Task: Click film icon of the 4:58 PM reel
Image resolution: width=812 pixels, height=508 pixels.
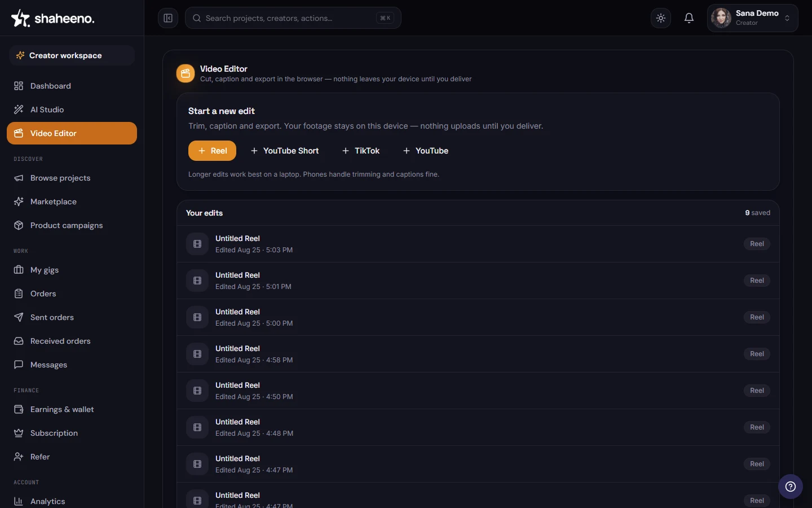Action: click(197, 354)
